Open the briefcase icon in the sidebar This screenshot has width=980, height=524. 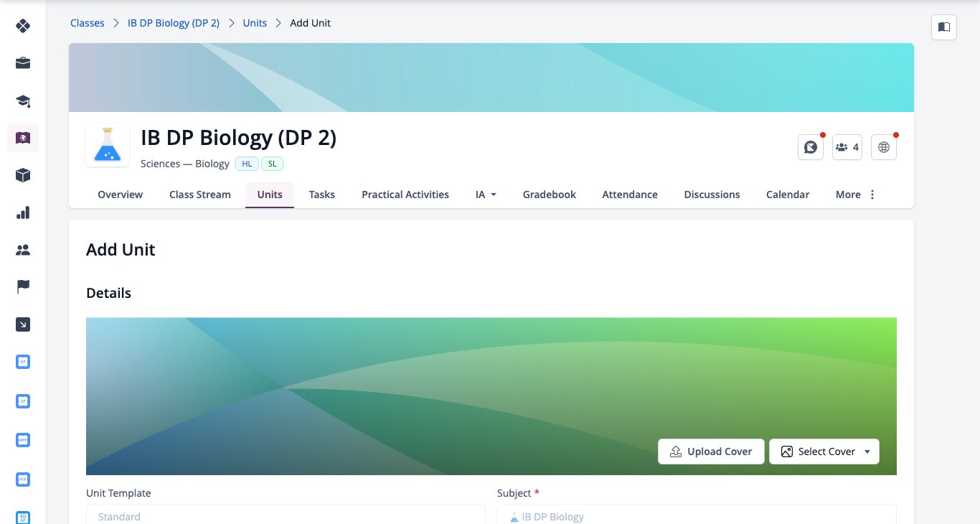click(23, 63)
